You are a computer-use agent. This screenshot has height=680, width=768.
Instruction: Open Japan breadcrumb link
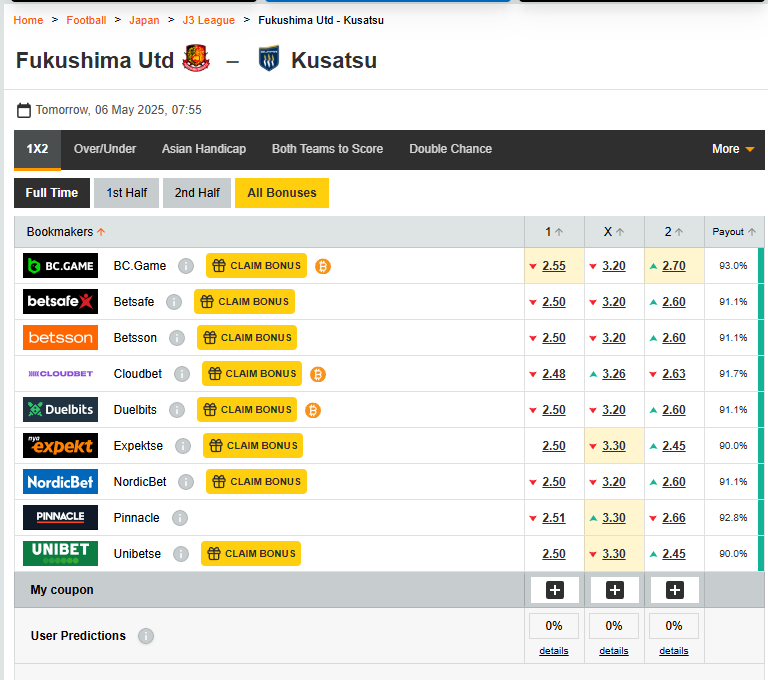144,20
